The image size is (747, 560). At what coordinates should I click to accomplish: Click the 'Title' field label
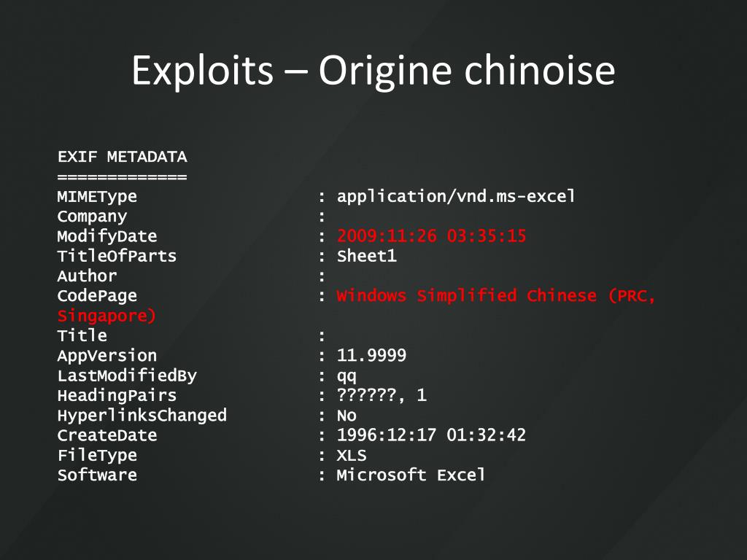pyautogui.click(x=82, y=335)
